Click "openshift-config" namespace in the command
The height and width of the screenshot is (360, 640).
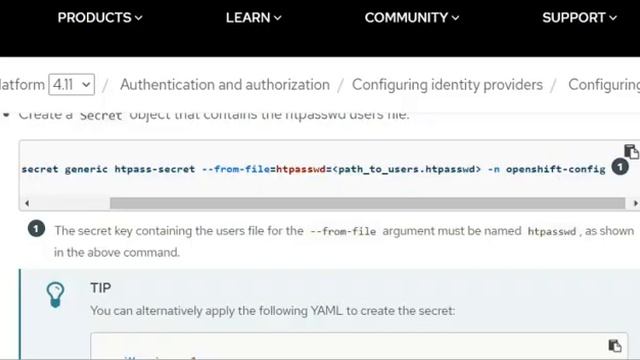tap(556, 169)
